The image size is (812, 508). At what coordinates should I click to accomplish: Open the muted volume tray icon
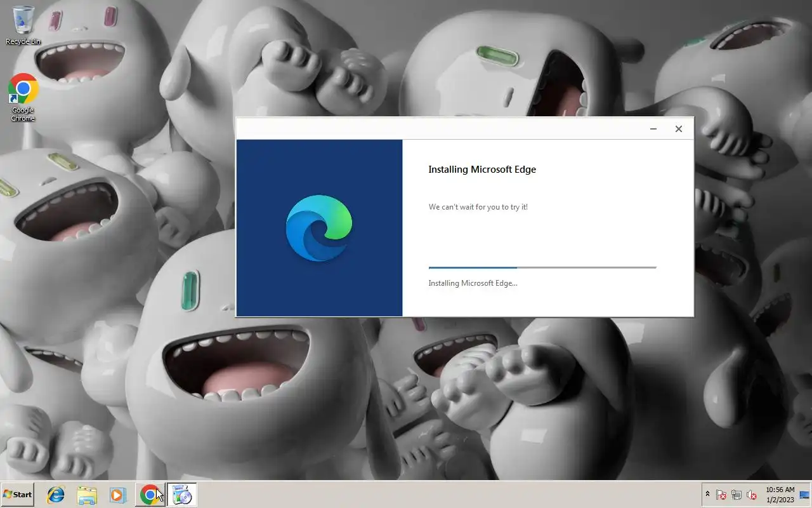[752, 495]
